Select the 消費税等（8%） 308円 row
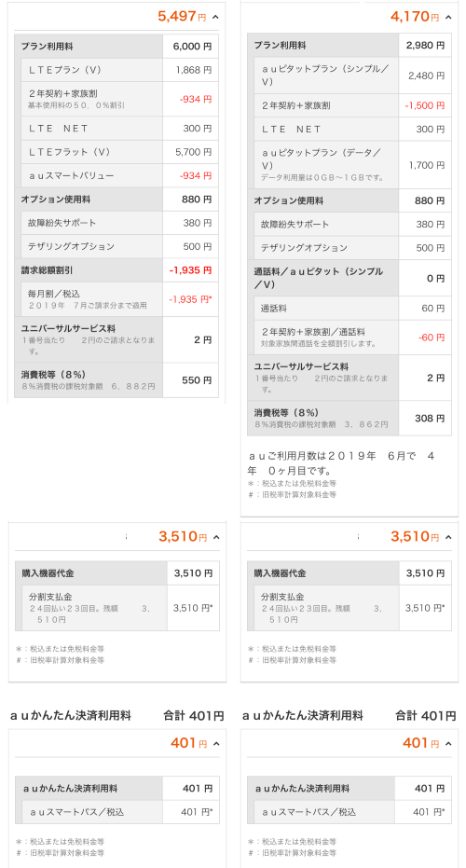Viewport: 466px width, 868px height. click(349, 419)
